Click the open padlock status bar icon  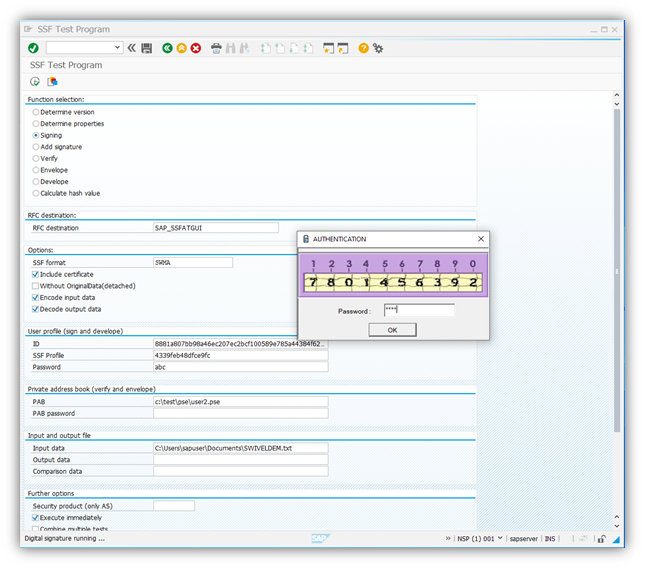(x=601, y=538)
